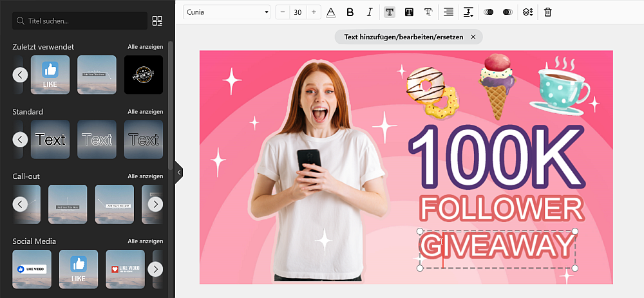Select the blue LIKE VIDEO Social Media template
This screenshot has height=298, width=644.
(32, 269)
